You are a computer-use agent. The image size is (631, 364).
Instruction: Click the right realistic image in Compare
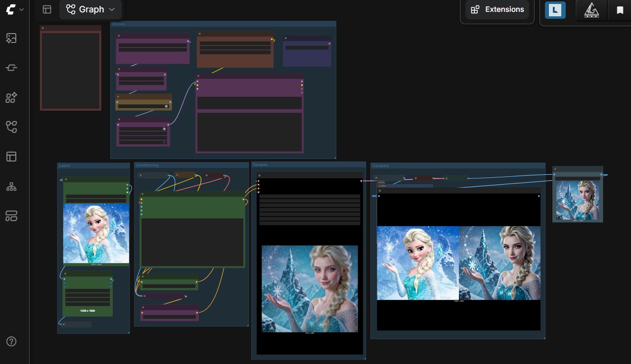point(499,263)
